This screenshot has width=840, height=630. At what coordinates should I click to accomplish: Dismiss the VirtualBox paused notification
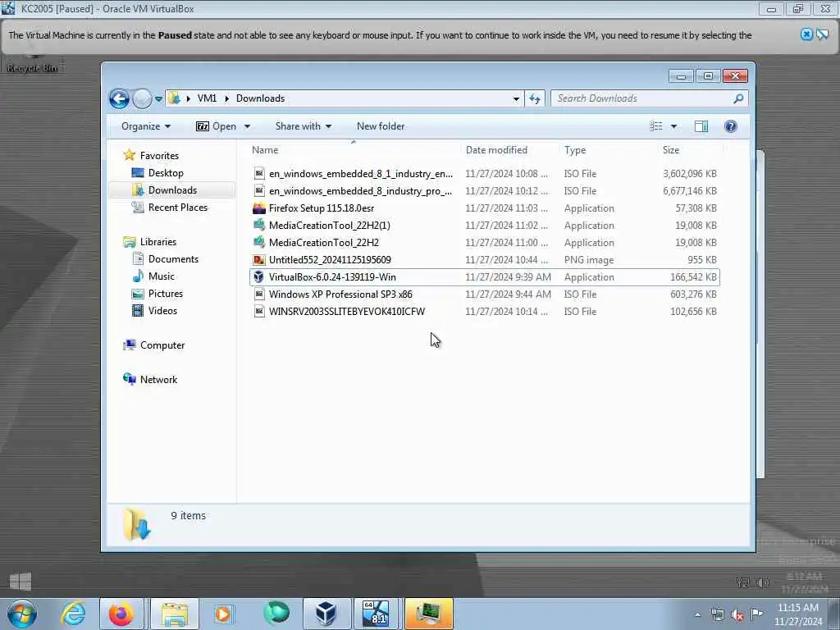(806, 34)
